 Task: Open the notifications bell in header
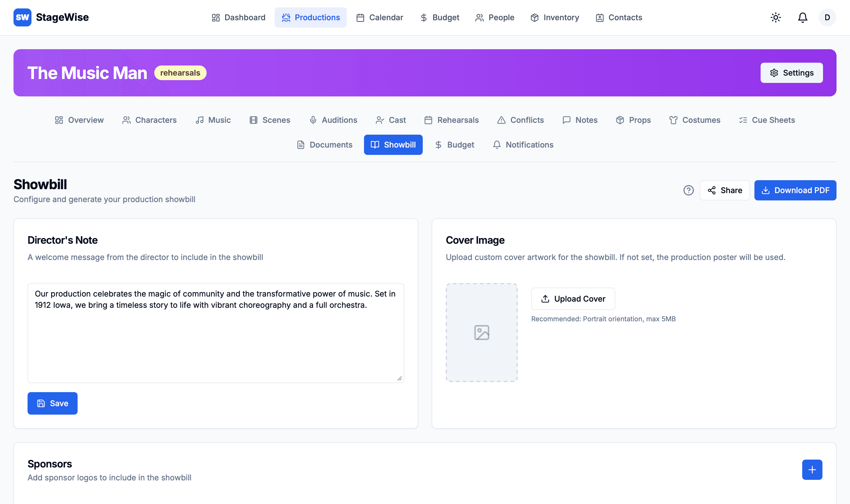tap(802, 17)
